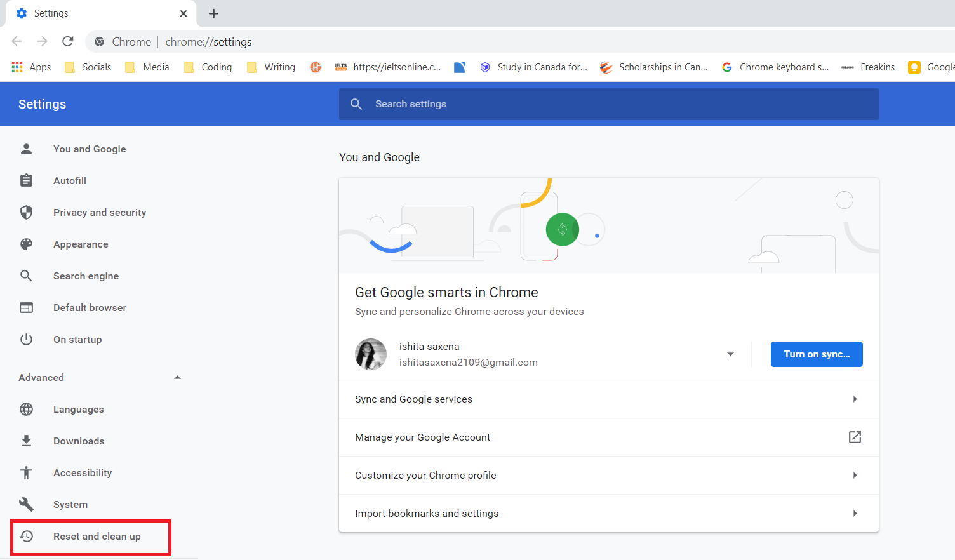955x560 pixels.
Task: Click the ishitasaxena2109@gmail.com email text
Action: [469, 363]
